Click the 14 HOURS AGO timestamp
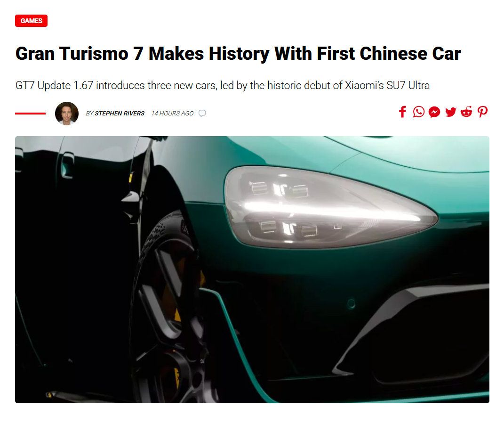This screenshot has width=504, height=424. [172, 113]
